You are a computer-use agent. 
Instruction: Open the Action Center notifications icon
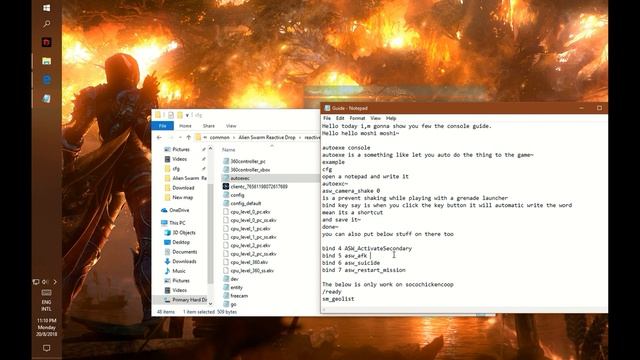[x=47, y=348]
